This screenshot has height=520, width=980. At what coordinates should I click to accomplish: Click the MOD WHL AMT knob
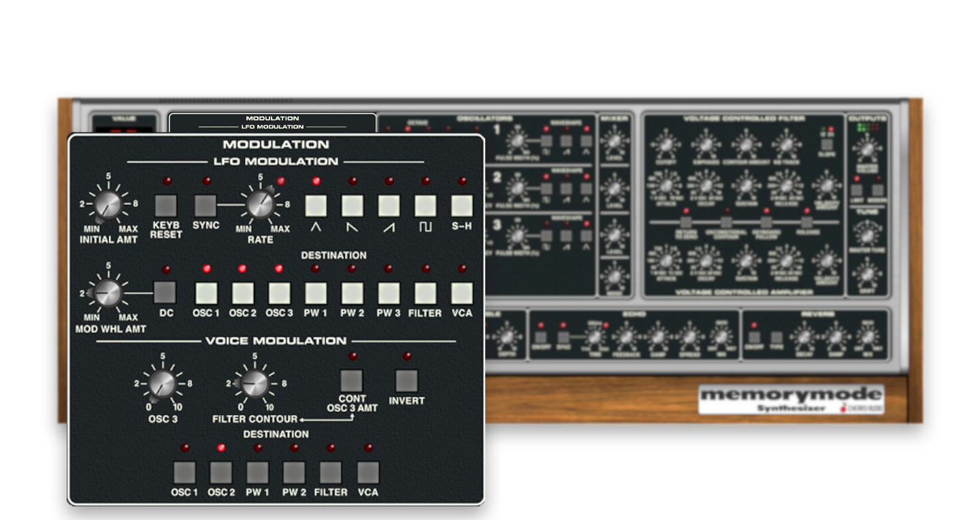pos(108,292)
